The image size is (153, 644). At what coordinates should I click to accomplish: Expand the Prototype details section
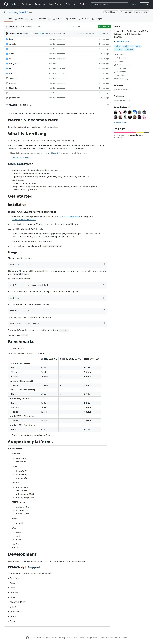[x=14, y=578]
